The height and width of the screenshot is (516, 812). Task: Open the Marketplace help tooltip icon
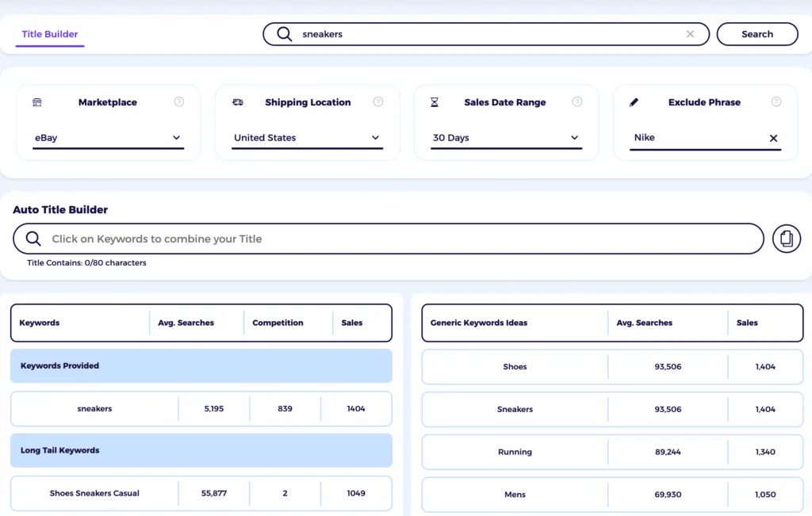click(x=179, y=101)
